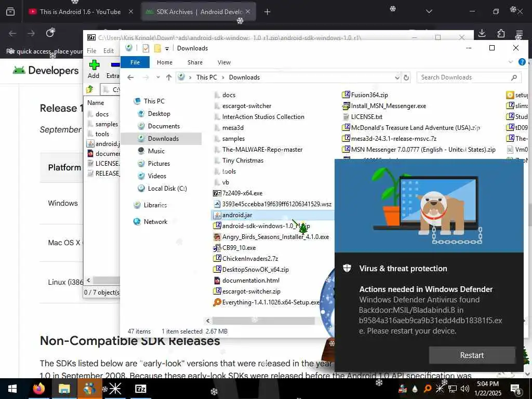
Task: Select the escargot-switcher folder
Action: (247, 106)
